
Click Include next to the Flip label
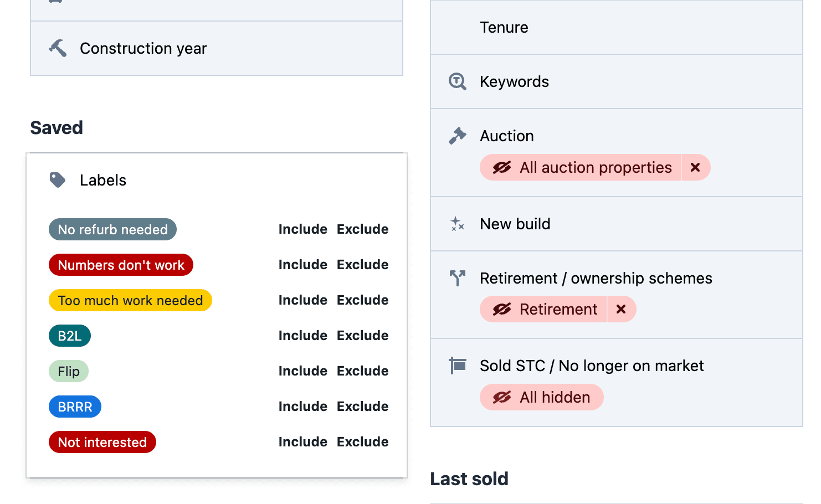pyautogui.click(x=302, y=371)
